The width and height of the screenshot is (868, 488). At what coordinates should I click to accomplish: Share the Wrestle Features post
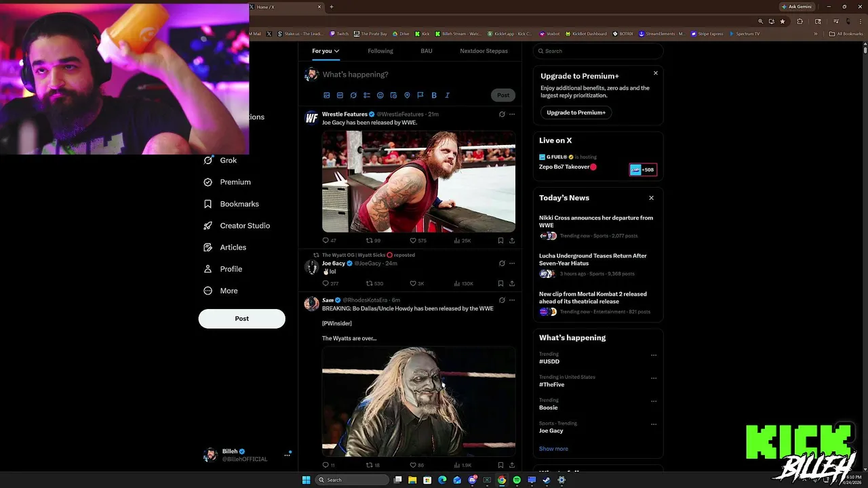pyautogui.click(x=512, y=241)
